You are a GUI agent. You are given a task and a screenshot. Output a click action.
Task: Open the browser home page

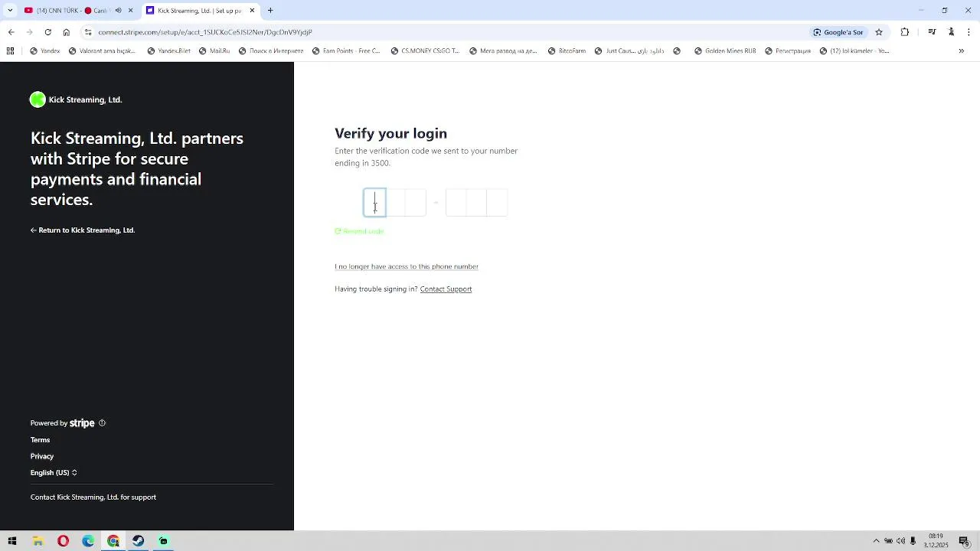[x=66, y=32]
